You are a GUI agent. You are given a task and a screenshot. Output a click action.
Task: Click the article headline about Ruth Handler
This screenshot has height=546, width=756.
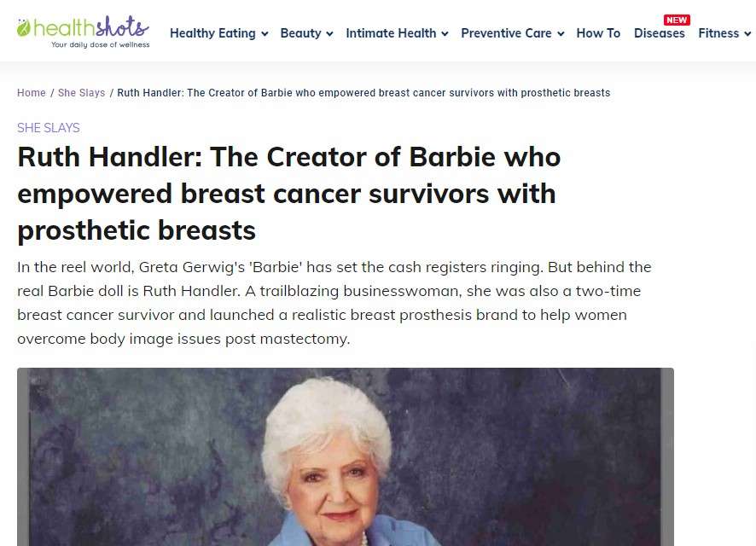(289, 194)
